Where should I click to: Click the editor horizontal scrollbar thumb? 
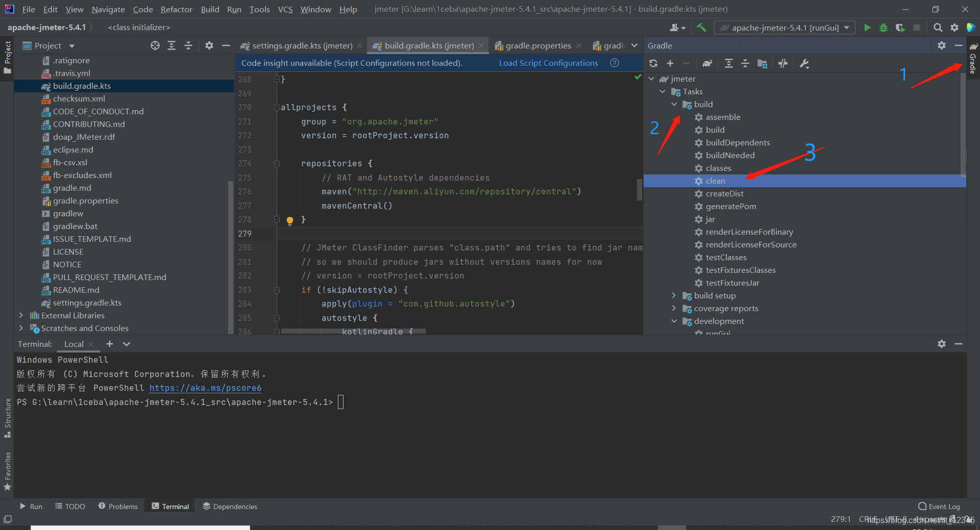[x=353, y=331]
